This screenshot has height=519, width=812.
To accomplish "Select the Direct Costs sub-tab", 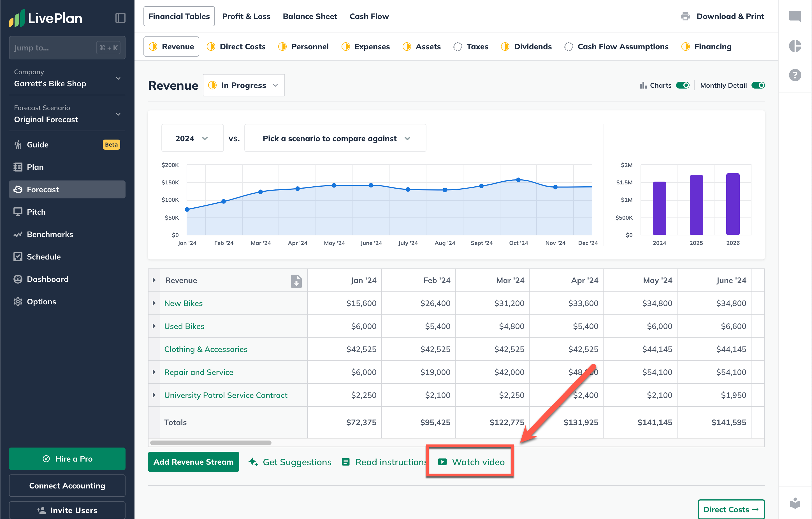I will tap(236, 47).
